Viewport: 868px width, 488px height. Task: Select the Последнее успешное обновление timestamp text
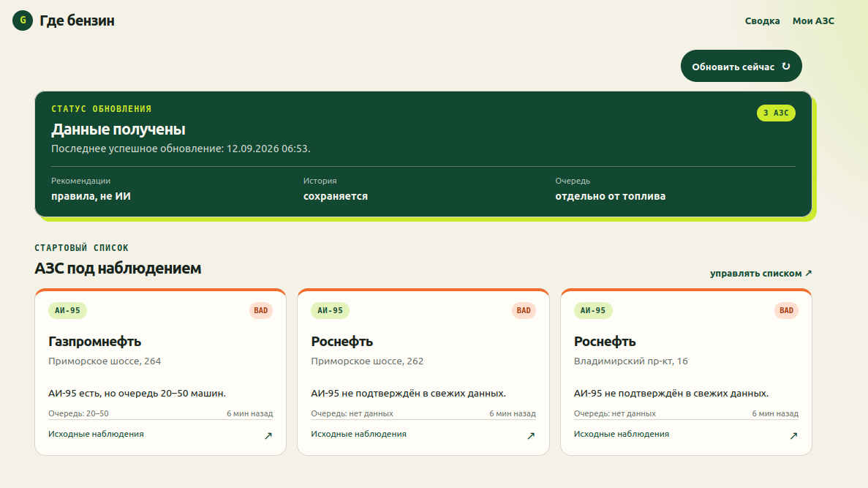click(181, 149)
